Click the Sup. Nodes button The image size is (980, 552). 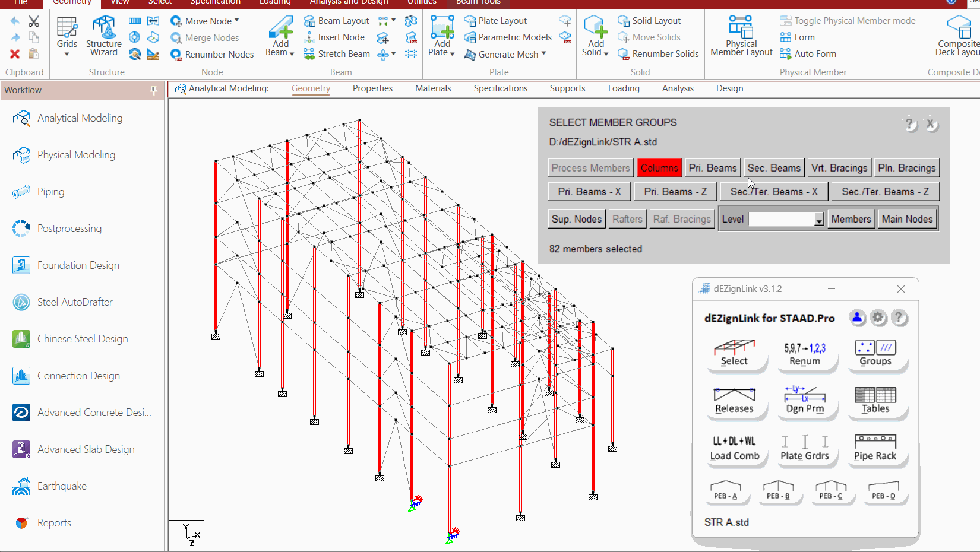(576, 219)
